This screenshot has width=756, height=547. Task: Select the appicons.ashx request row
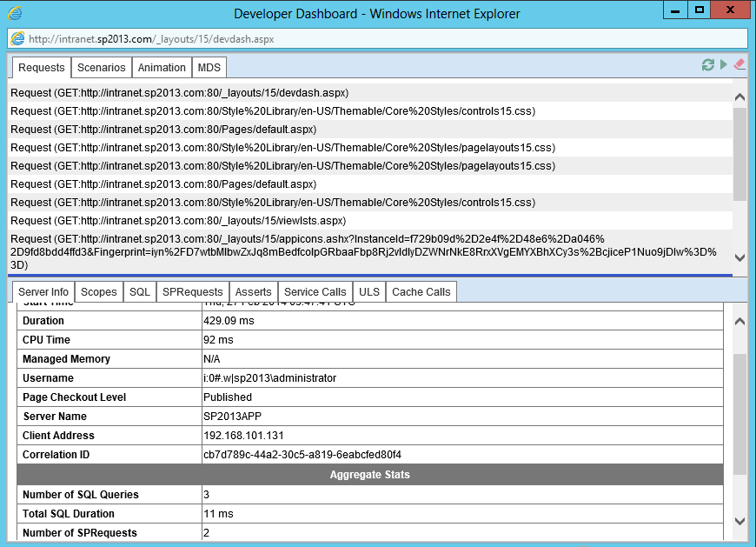click(x=370, y=252)
